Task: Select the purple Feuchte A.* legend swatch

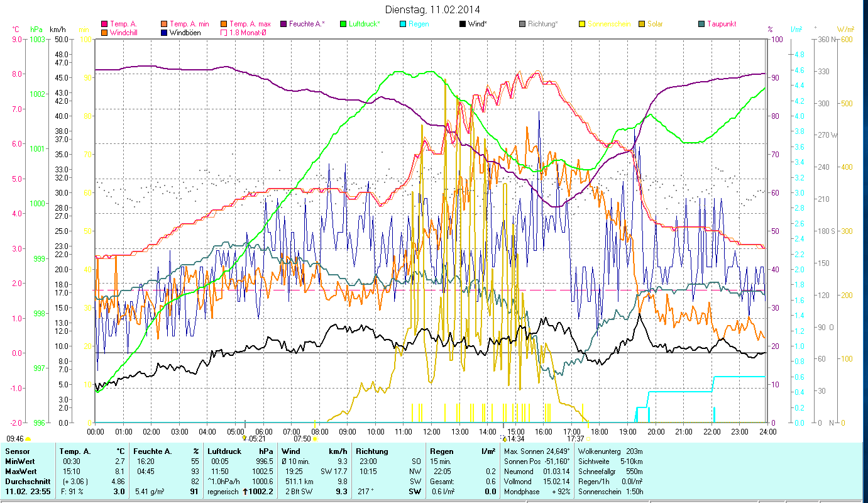Action: coord(283,24)
